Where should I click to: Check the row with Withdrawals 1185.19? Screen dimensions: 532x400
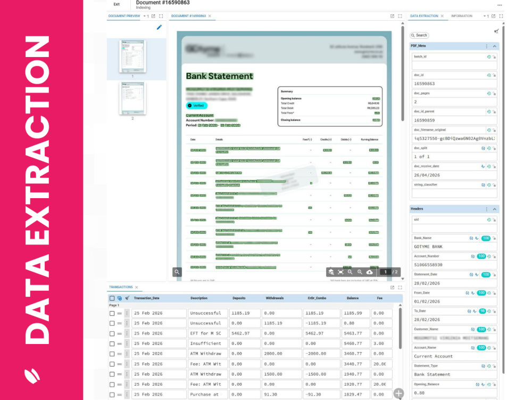(x=112, y=324)
